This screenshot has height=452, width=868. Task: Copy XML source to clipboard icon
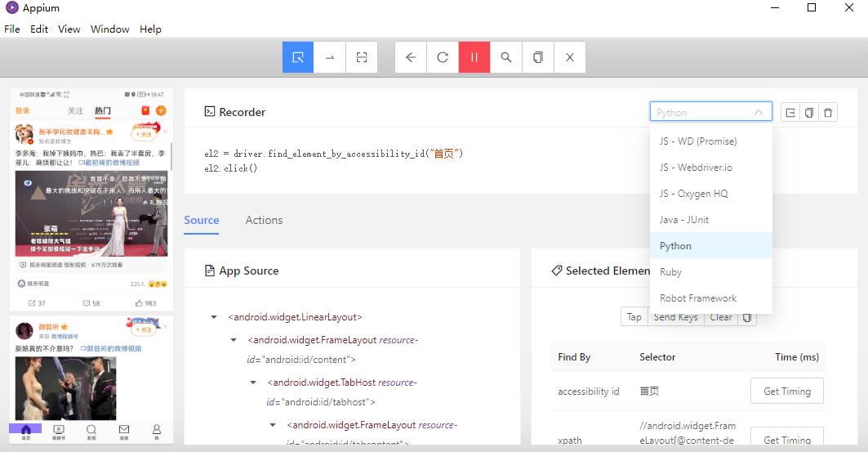tap(537, 57)
